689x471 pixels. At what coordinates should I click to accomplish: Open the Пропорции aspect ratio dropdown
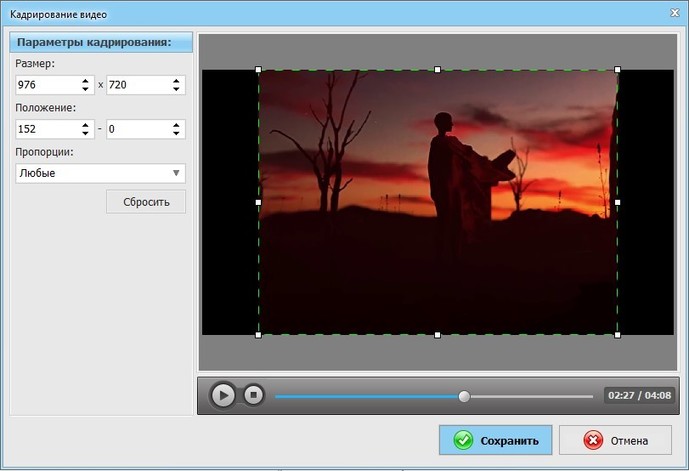click(100, 173)
